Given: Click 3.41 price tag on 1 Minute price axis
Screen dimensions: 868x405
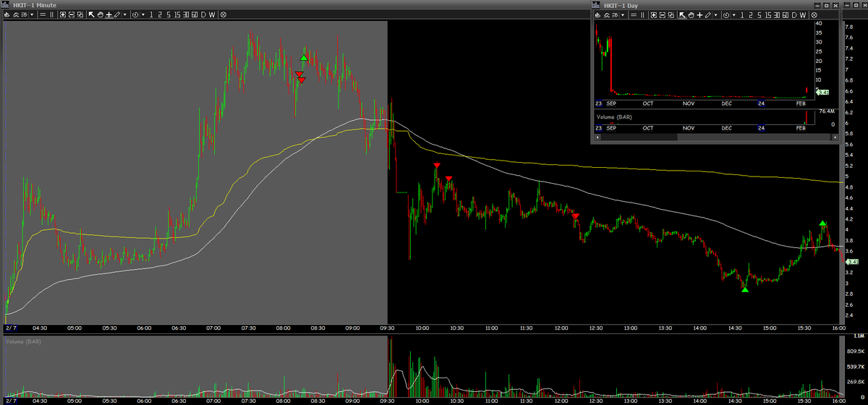Looking at the screenshot, I should (x=852, y=262).
